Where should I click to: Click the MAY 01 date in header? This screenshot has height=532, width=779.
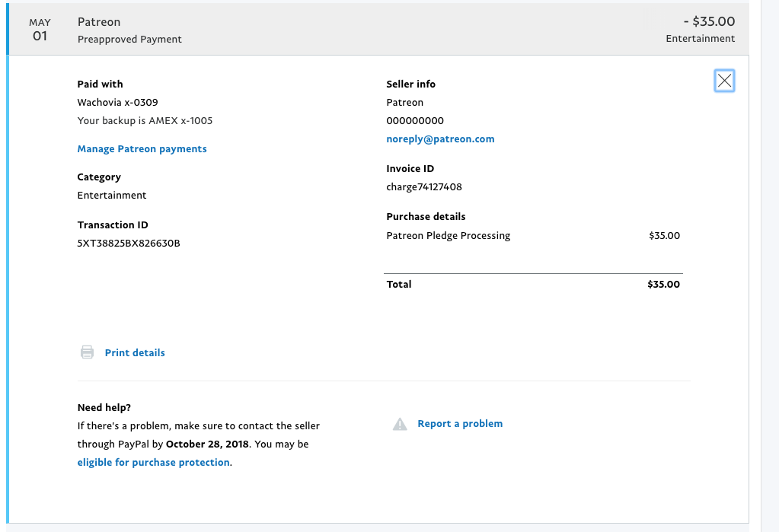click(40, 30)
